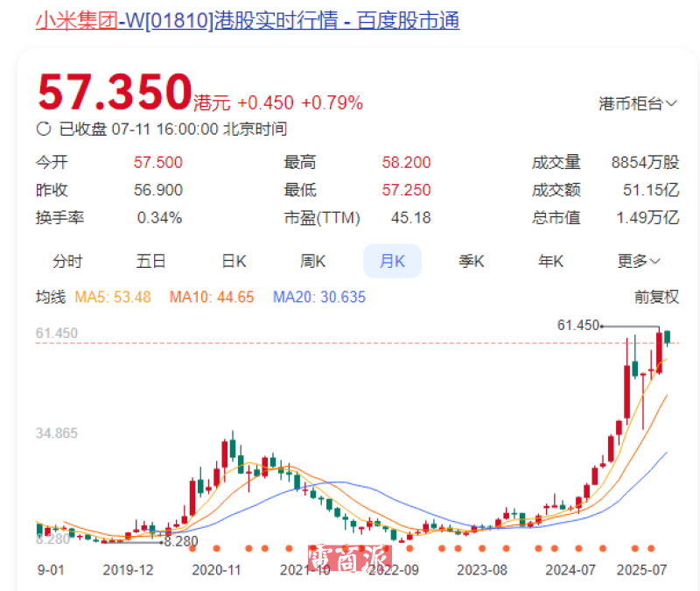Click the MA5: 53.48 indicator label
The width and height of the screenshot is (700, 591).
(x=113, y=297)
